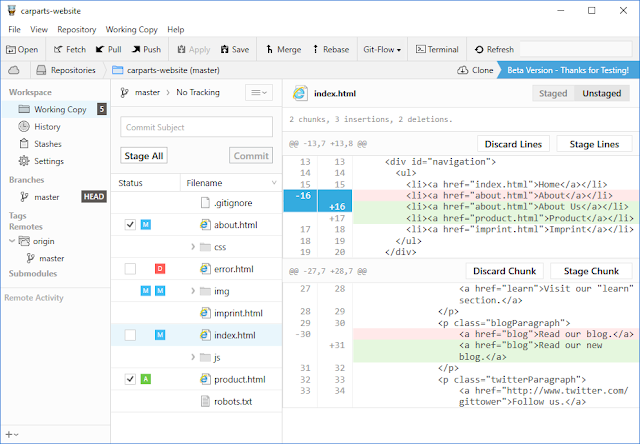The height and width of the screenshot is (444, 640).
Task: Click the Tags section header
Action: click(18, 215)
